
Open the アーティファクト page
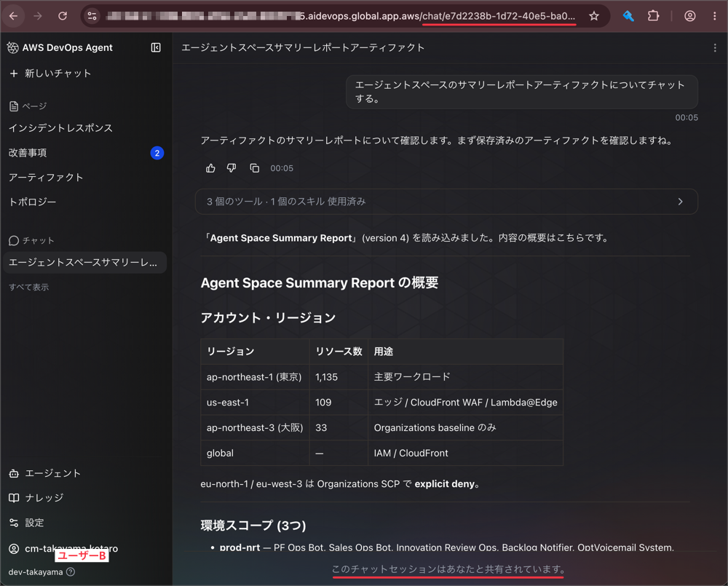click(45, 178)
